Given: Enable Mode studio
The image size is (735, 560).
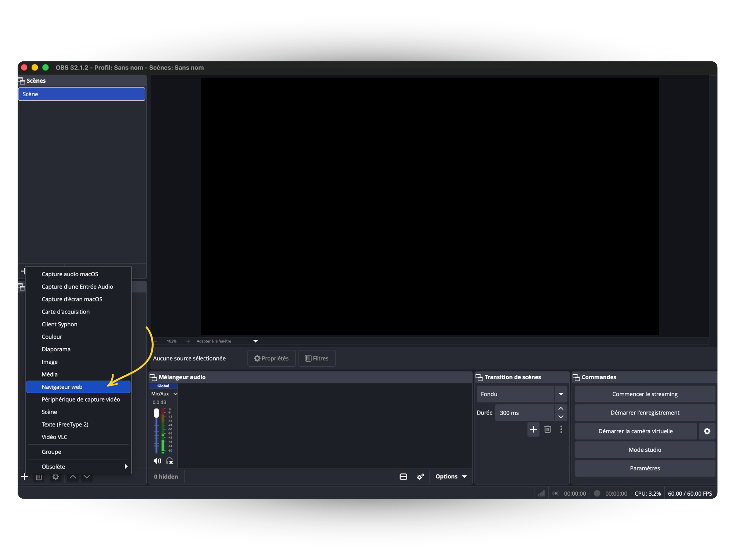Looking at the screenshot, I should coord(645,450).
